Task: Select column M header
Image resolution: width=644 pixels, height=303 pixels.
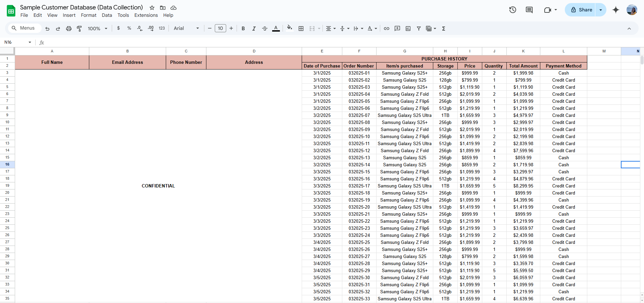Action: pyautogui.click(x=604, y=51)
